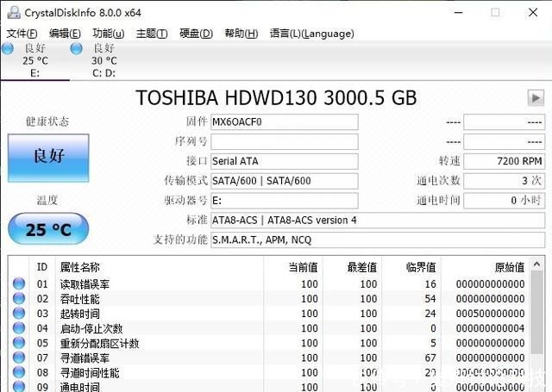552x392 pixels.
Task: Click the empty serial number field
Action: [285, 141]
